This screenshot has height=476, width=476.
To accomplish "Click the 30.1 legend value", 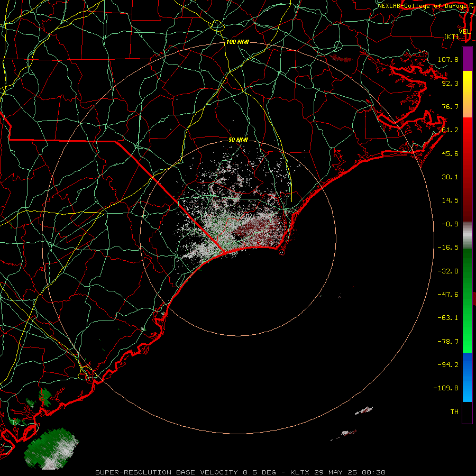I will point(450,177).
